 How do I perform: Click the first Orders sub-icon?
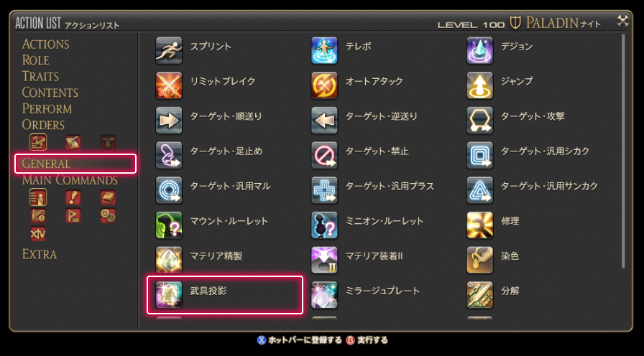click(x=38, y=142)
